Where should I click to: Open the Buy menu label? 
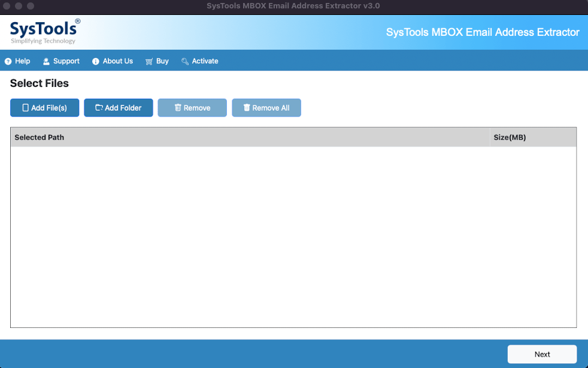162,61
